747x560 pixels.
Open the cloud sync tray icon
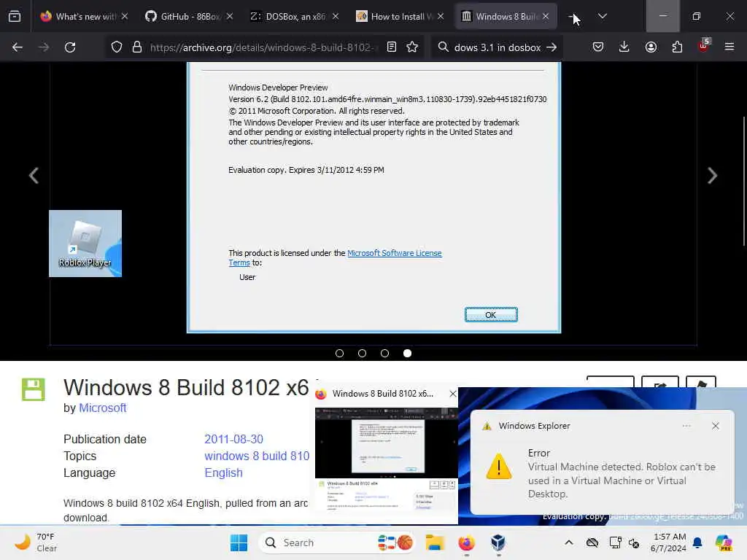tap(592, 542)
